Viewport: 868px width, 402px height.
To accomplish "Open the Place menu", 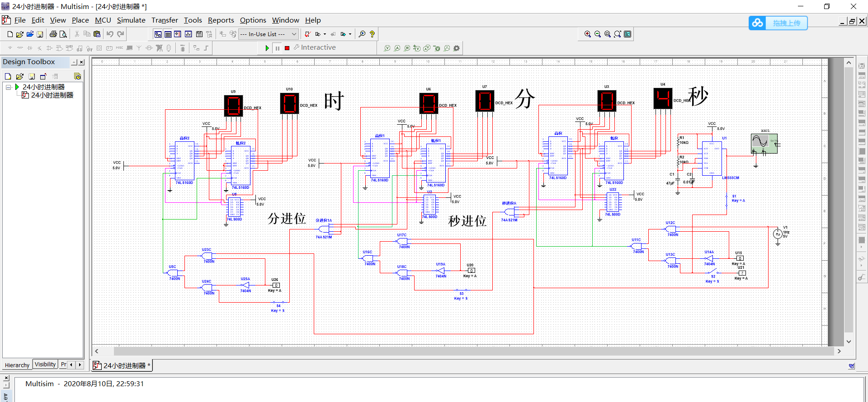I will (80, 20).
